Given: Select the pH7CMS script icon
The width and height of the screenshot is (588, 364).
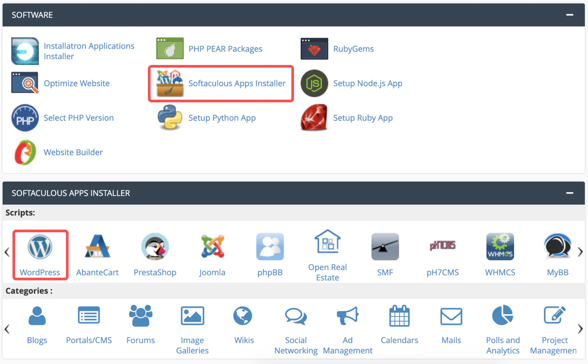Looking at the screenshot, I should [442, 245].
